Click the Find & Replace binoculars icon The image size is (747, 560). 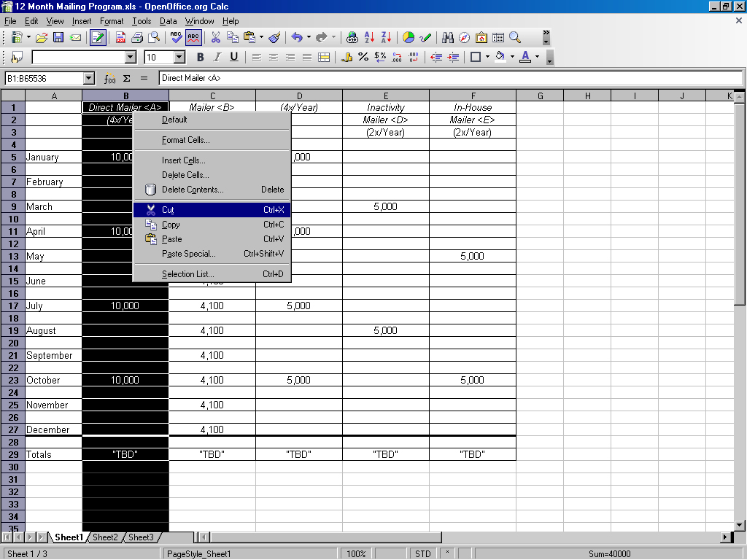(448, 37)
